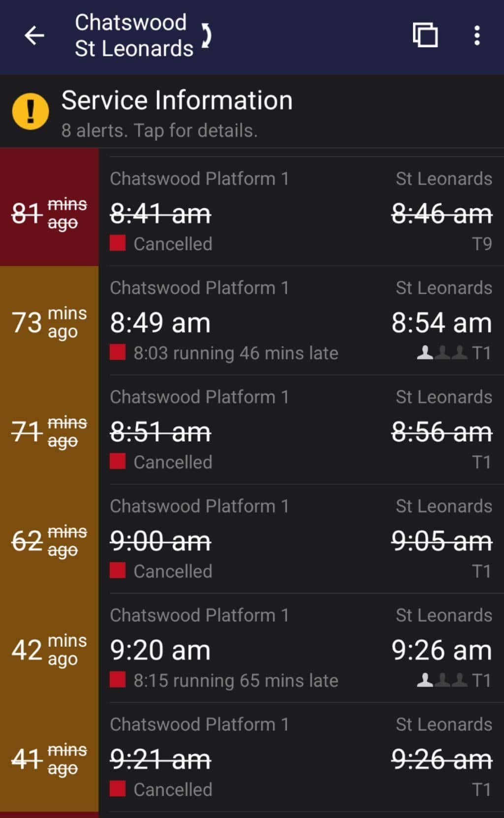504x818 pixels.
Task: Tap red status square for 9:00 am
Action: (118, 571)
